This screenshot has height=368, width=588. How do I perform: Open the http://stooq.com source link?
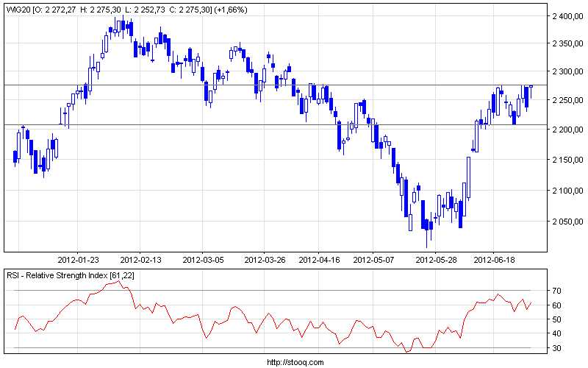coord(295,362)
